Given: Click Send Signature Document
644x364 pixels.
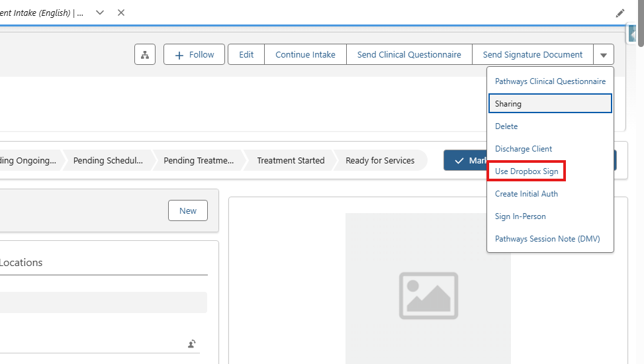Looking at the screenshot, I should pyautogui.click(x=533, y=55).
